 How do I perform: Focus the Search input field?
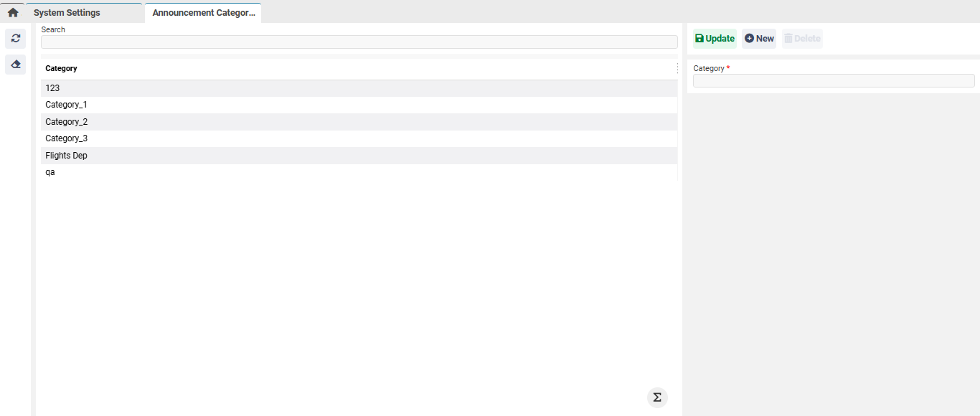[x=359, y=42]
